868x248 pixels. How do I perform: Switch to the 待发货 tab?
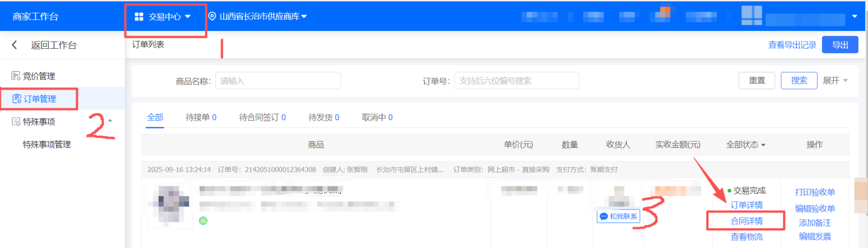(323, 118)
